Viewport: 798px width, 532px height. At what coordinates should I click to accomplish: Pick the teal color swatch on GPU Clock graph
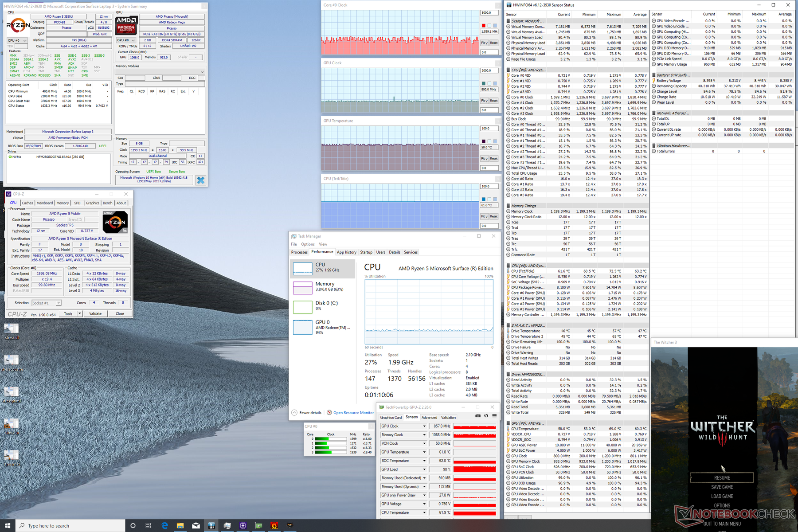tap(484, 83)
